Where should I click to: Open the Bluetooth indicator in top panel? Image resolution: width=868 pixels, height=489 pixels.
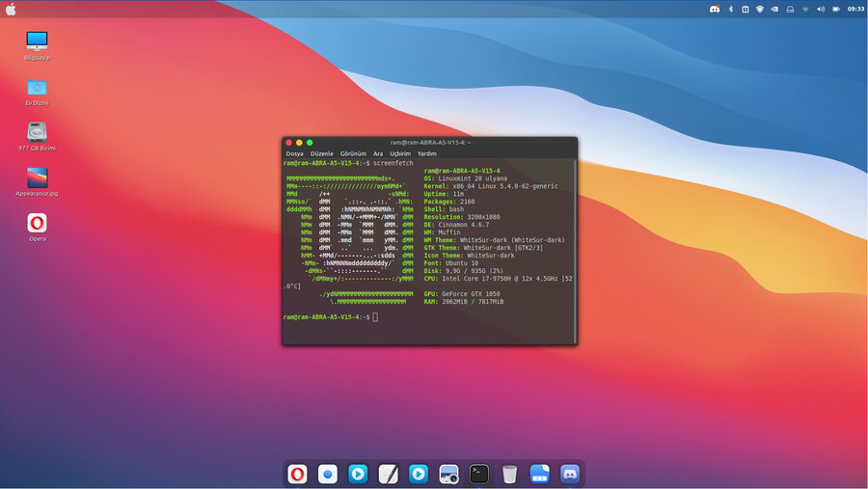click(730, 9)
